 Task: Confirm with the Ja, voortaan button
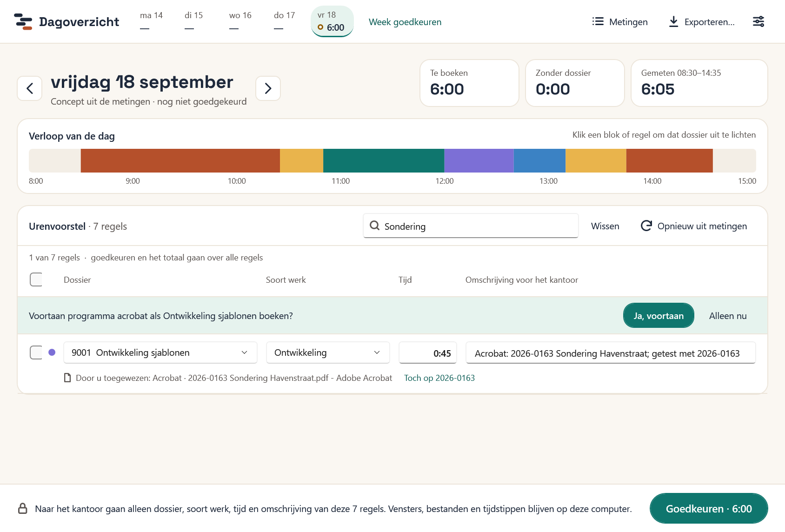point(659,315)
